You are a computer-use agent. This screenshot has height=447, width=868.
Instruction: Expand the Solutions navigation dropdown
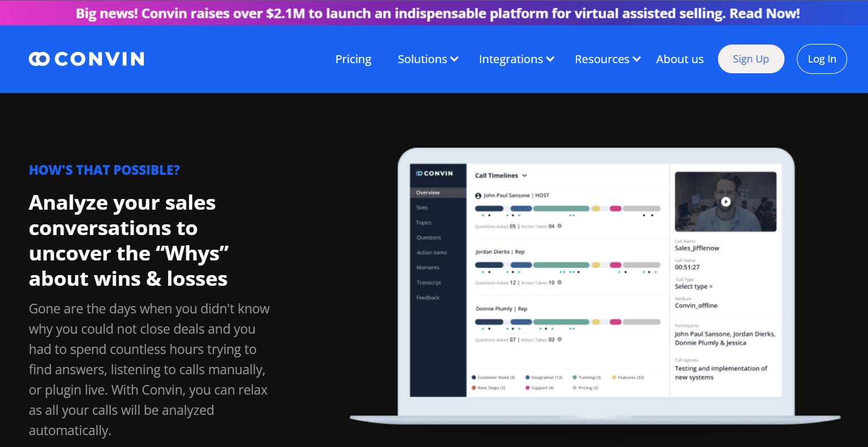[428, 59]
